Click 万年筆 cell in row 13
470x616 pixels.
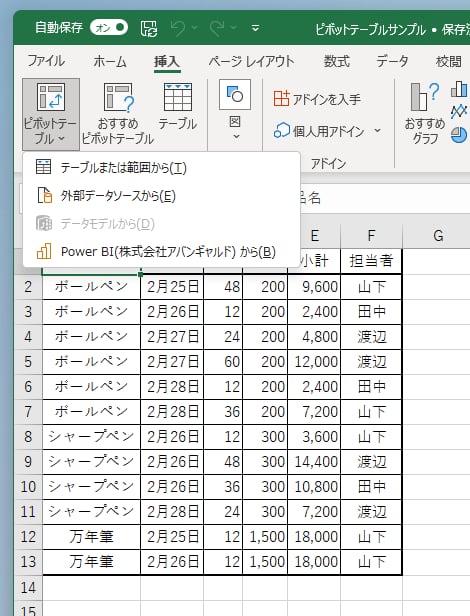coord(91,561)
